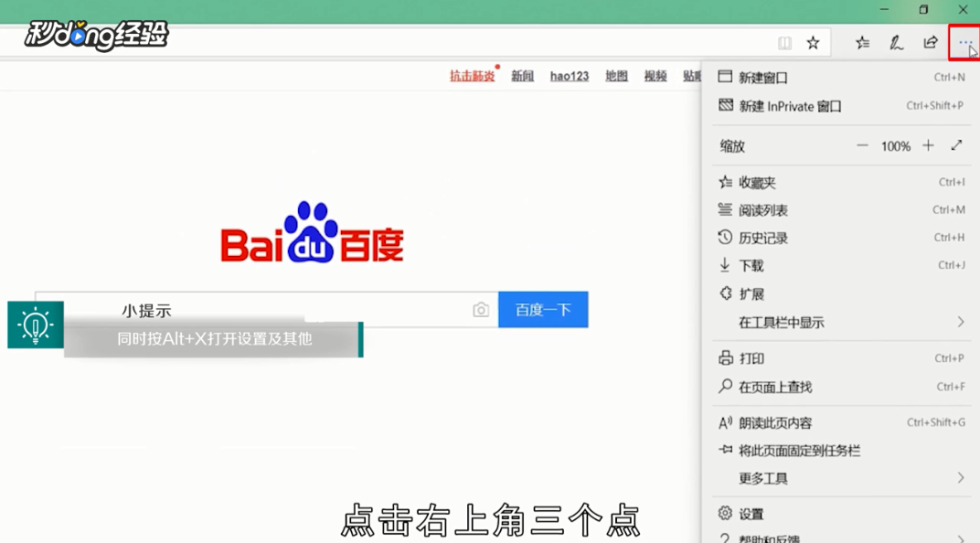Open 阅读列表 from the menu

(841, 210)
